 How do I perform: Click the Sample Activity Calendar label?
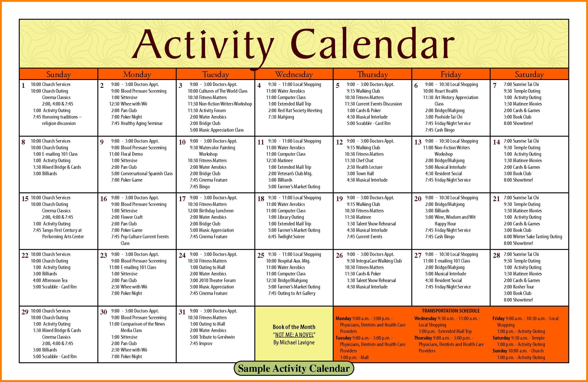point(294,370)
